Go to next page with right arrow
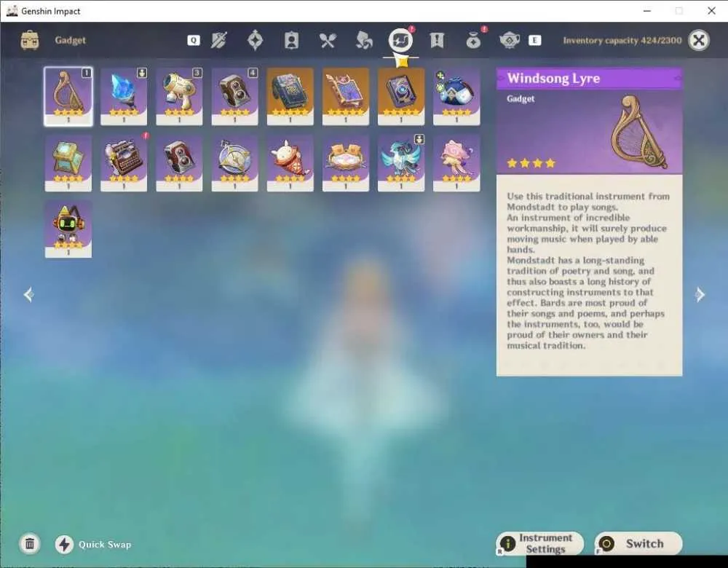Viewport: 728px width, 568px height. tap(700, 294)
